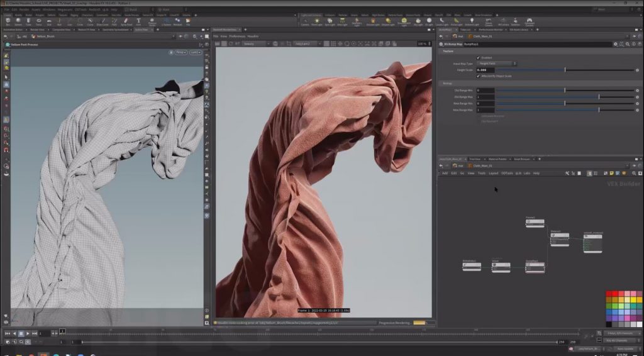Select the Draw Curve shelf tool
Viewport: 644px width, 356px height.
[x=103, y=22]
